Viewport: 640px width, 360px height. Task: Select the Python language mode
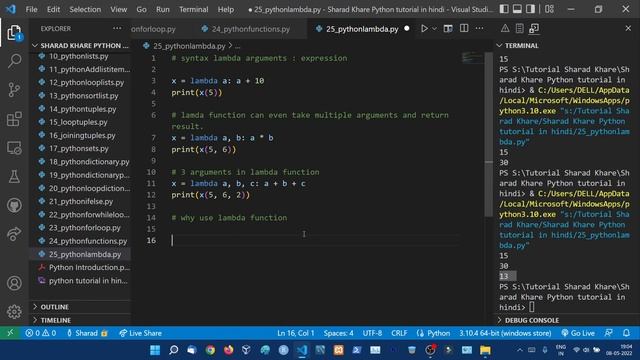tap(438, 333)
